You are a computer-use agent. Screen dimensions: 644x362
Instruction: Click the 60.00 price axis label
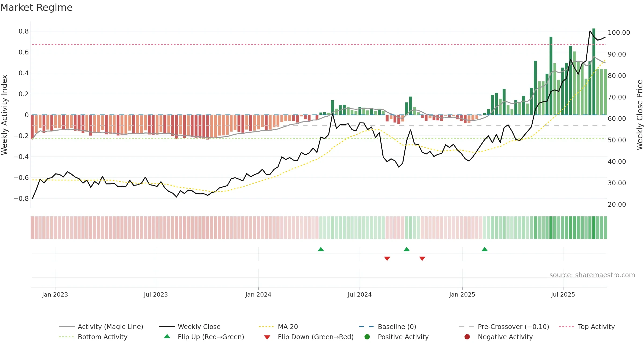(x=617, y=119)
